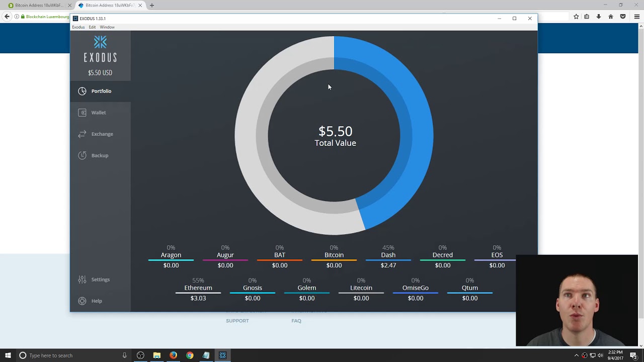
Task: Click the taskbar microphone icon
Action: point(124,355)
